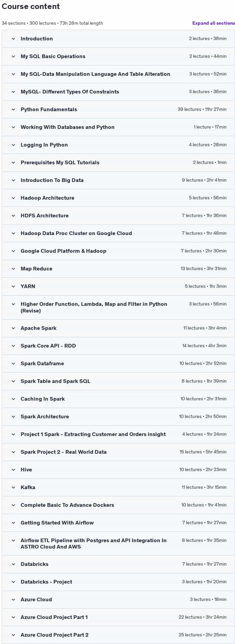The width and height of the screenshot is (235, 644).
Task: Expand Spark Project 2 - Real World Data
Action: coord(118,452)
